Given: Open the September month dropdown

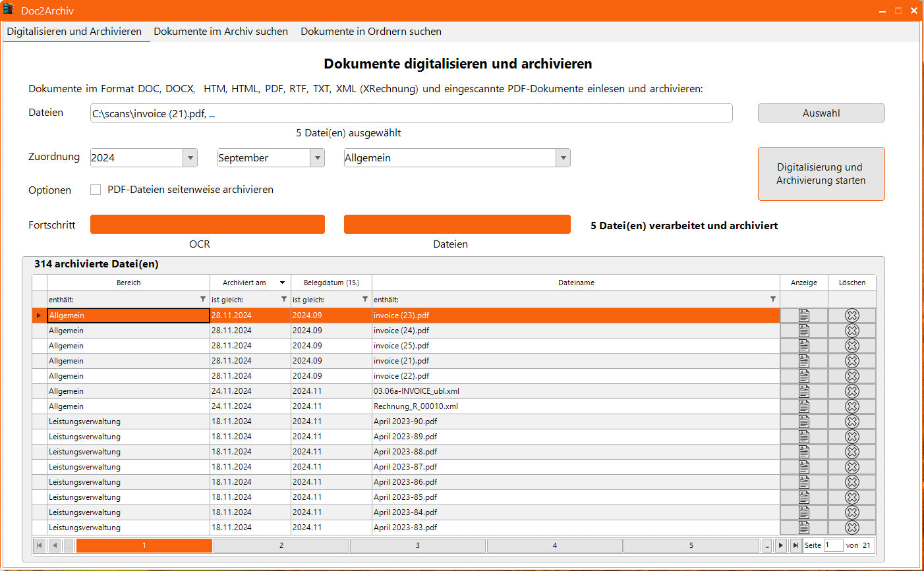Looking at the screenshot, I should tap(318, 158).
